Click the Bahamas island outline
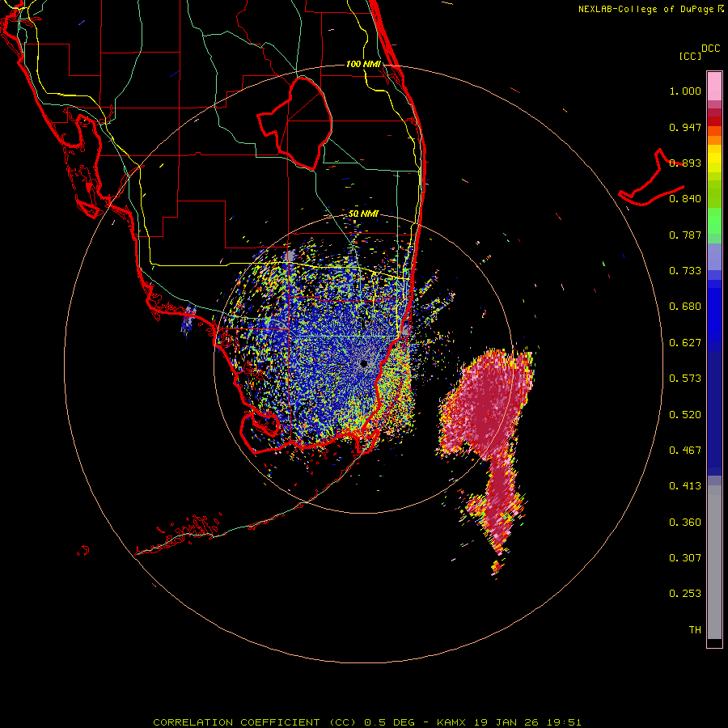 tap(651, 177)
